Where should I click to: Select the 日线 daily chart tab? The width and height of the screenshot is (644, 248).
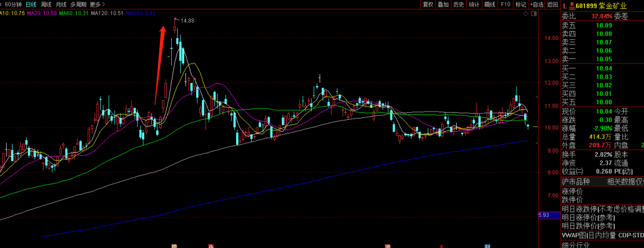coord(31,5)
